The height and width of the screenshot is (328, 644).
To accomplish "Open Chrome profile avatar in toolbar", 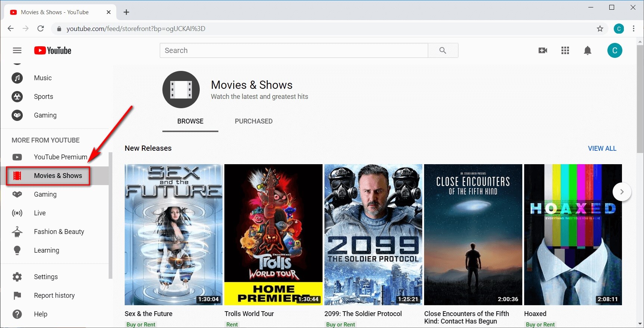I will pos(619,29).
